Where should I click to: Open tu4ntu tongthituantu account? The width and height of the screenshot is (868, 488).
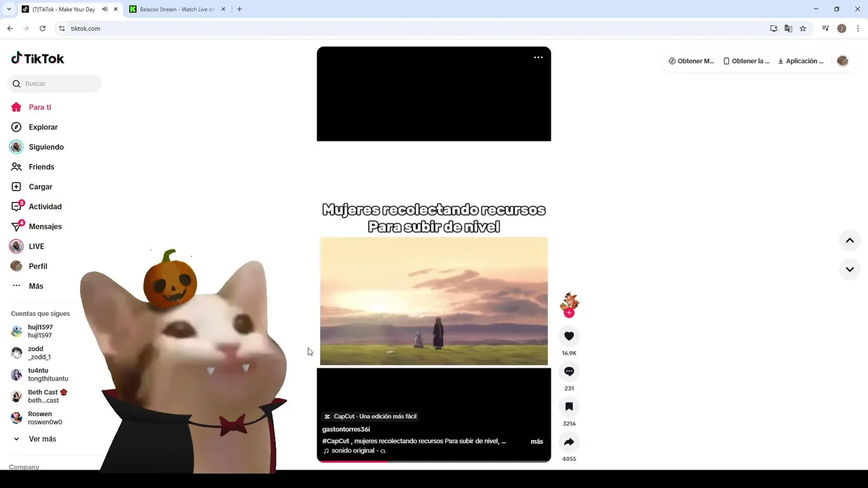tap(47, 374)
